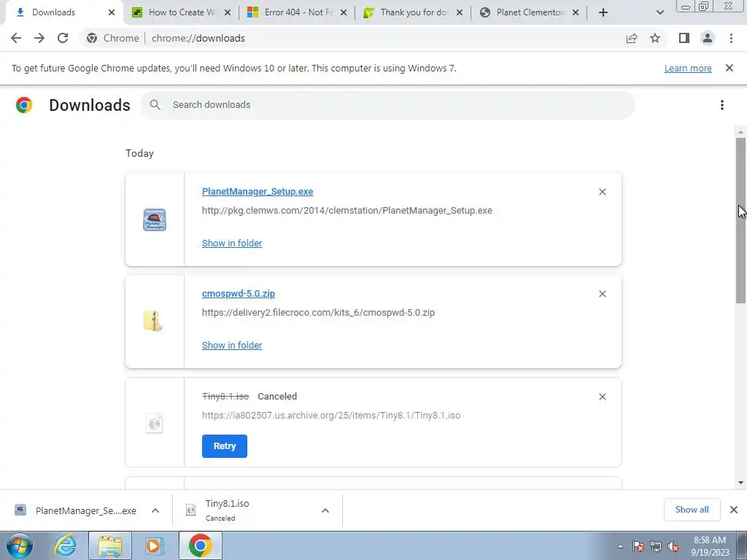Open PlanetManager_Se....exe from download shelf
This screenshot has width=747, height=560.
[x=75, y=510]
